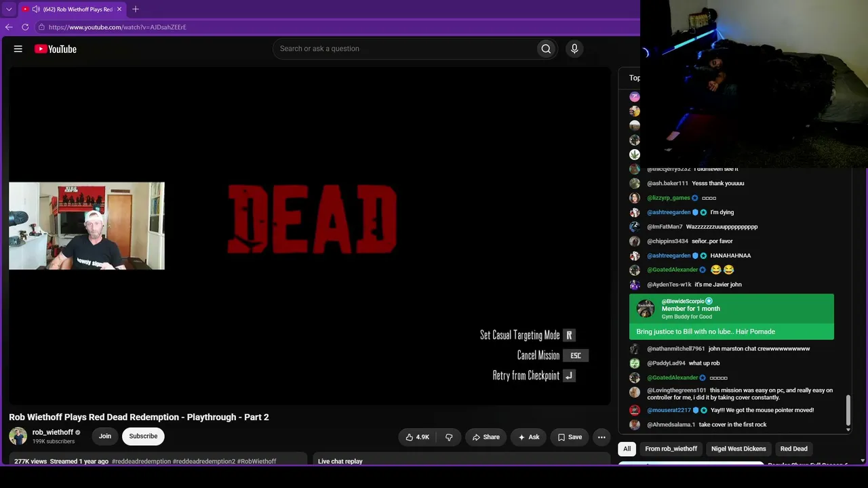Screen dimensions: 868x488
Task: Click the magnifier search button
Action: coord(546,49)
